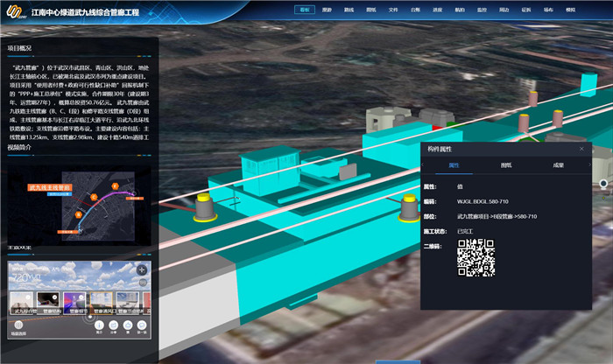The width and height of the screenshot is (613, 364).
Task: Click the 赞 like icon in panorama viewer
Action: (x=126, y=325)
